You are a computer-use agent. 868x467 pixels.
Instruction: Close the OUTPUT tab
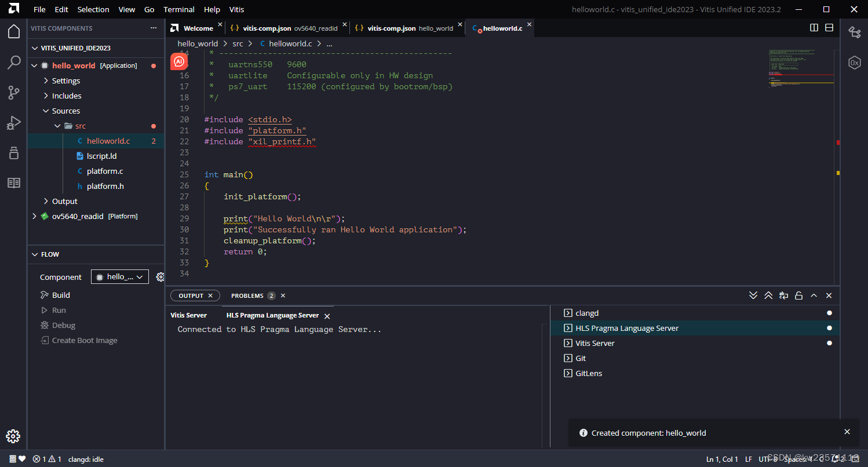coord(210,295)
